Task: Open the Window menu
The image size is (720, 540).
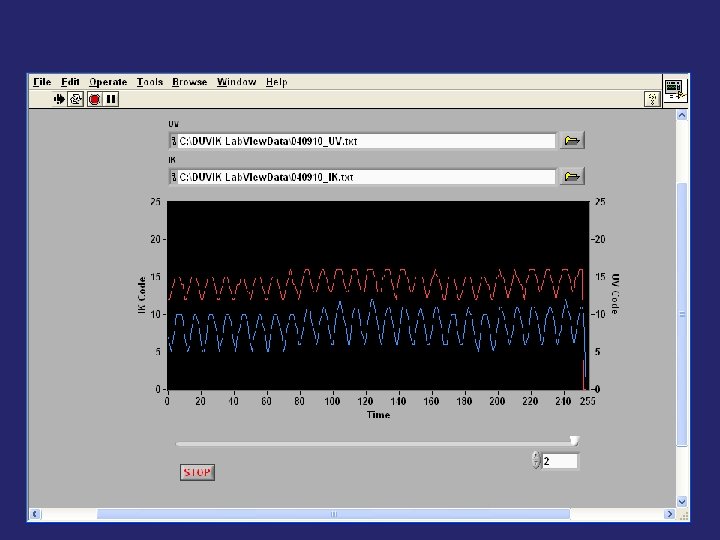Action: pyautogui.click(x=236, y=82)
